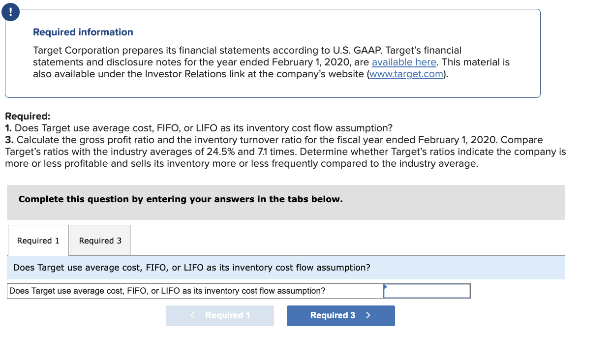Click the Required information heading
Screen dimensions: 610x364
pyautogui.click(x=83, y=32)
